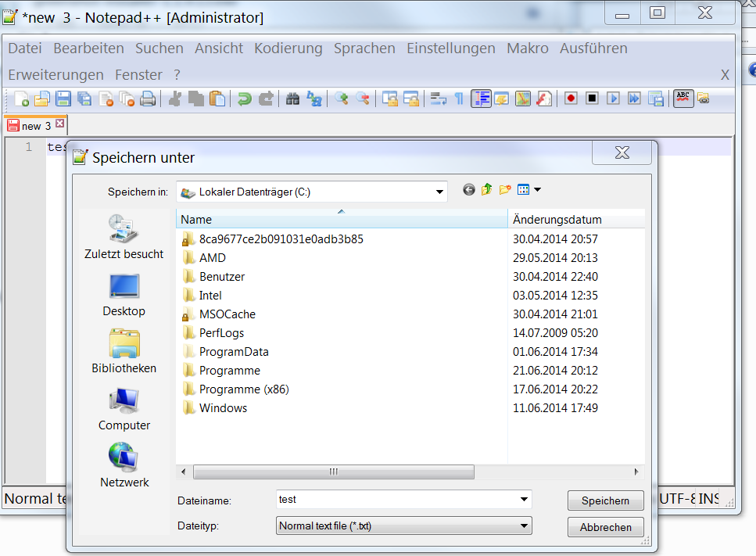756x556 pixels.
Task: Open the Datei menu
Action: coord(25,48)
